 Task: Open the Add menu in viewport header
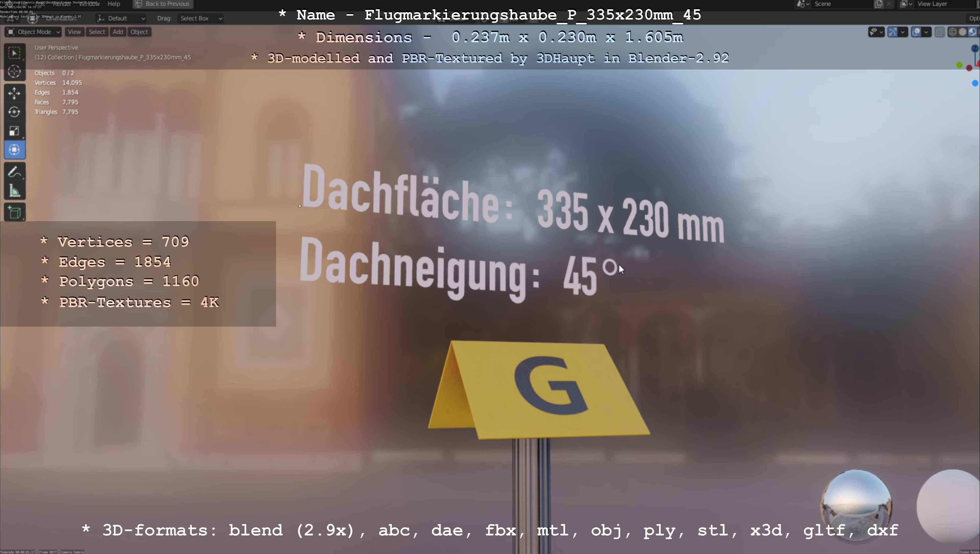pyautogui.click(x=118, y=32)
